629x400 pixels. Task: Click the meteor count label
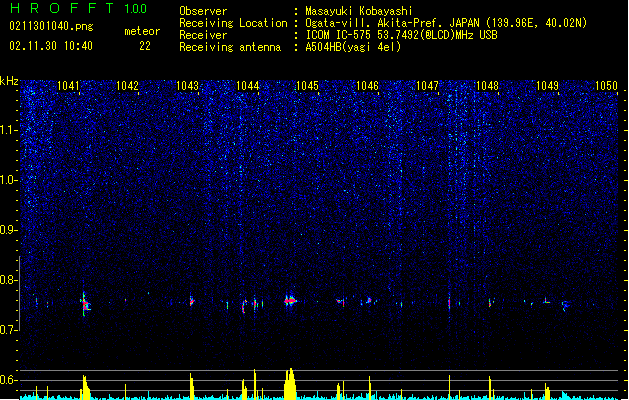click(142, 31)
